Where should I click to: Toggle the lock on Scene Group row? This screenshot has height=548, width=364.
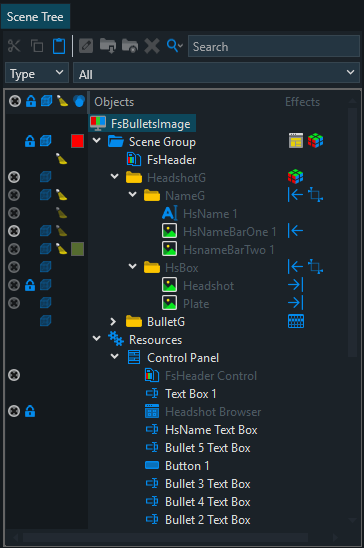(30, 142)
